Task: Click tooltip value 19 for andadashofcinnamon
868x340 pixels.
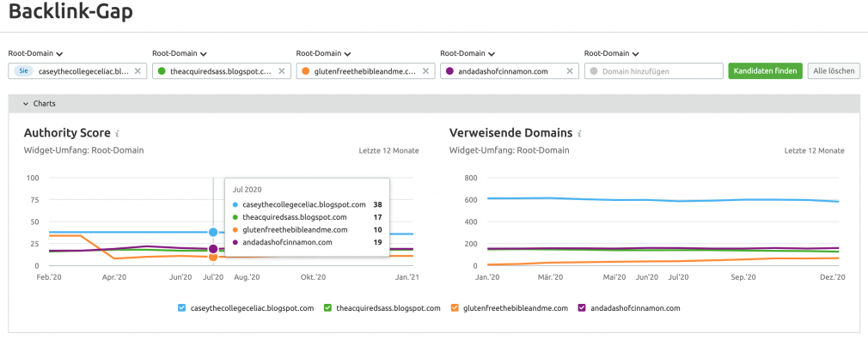Action: pos(378,243)
